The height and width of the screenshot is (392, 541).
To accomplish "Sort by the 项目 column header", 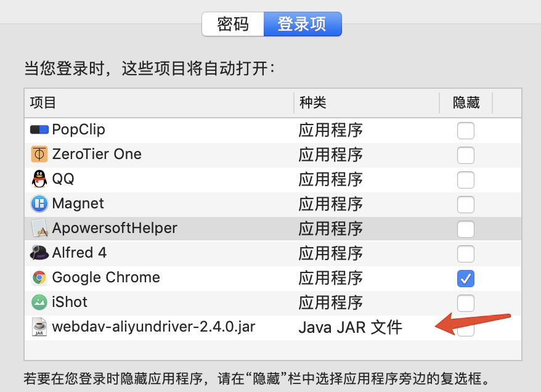I will tap(159, 103).
